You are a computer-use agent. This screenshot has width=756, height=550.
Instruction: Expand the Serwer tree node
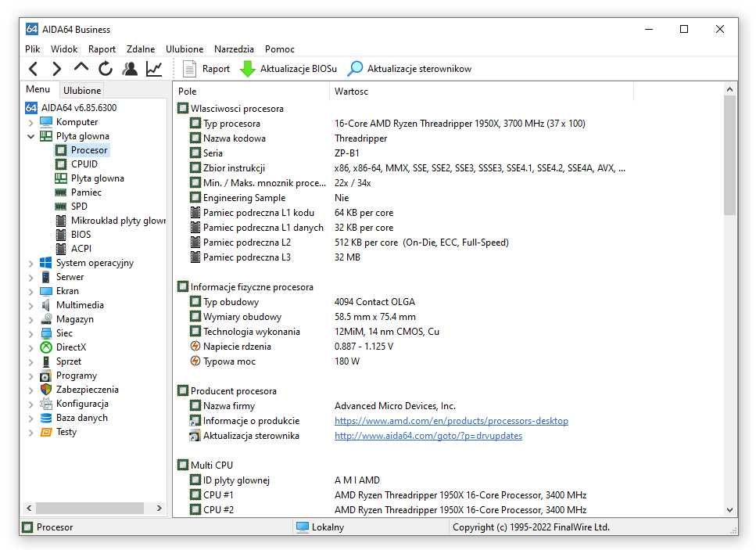click(x=30, y=278)
